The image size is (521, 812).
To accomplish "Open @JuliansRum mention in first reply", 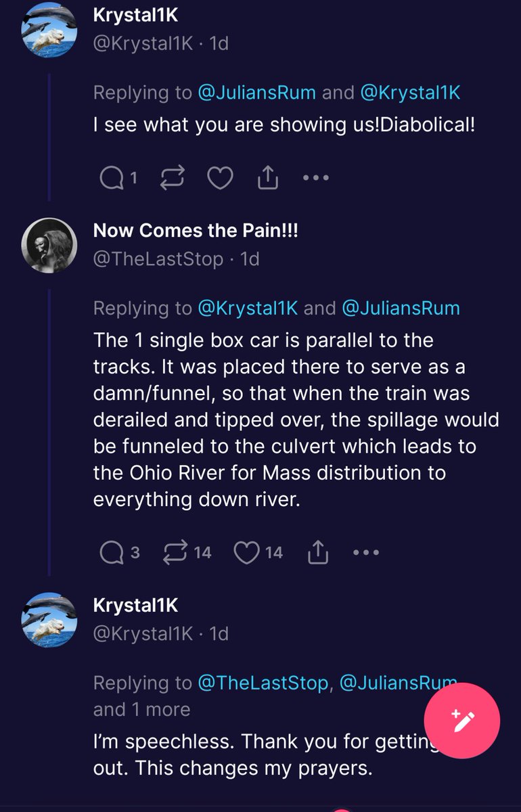I will point(256,92).
